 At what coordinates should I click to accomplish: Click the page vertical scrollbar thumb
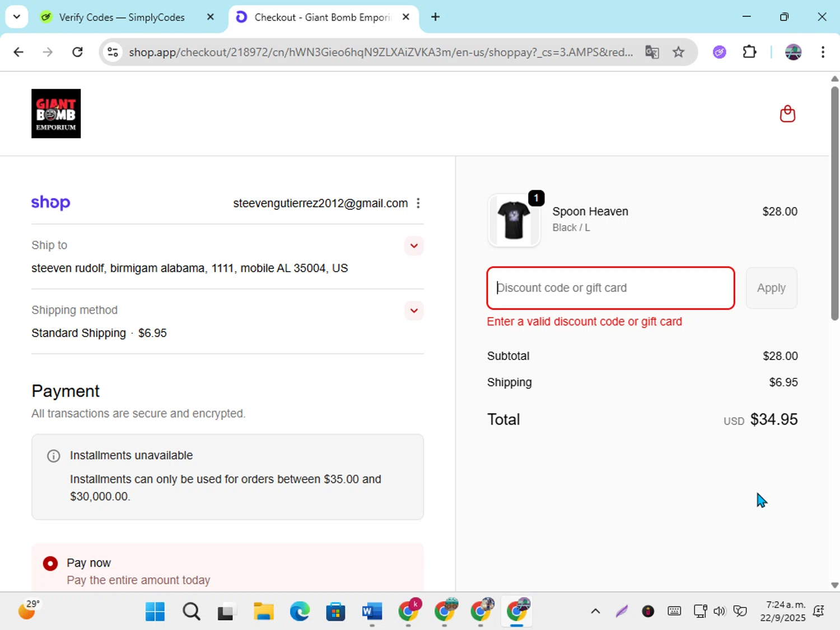(834, 203)
